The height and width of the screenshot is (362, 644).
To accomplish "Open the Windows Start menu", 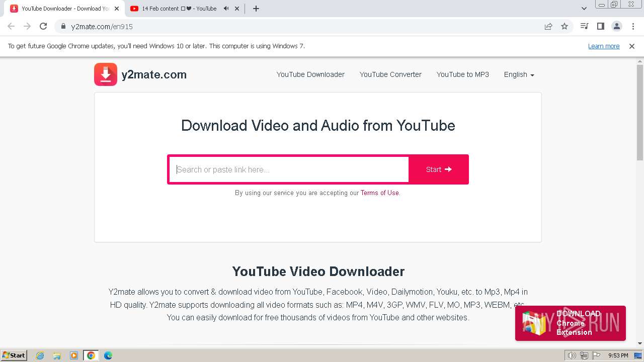I will click(14, 355).
